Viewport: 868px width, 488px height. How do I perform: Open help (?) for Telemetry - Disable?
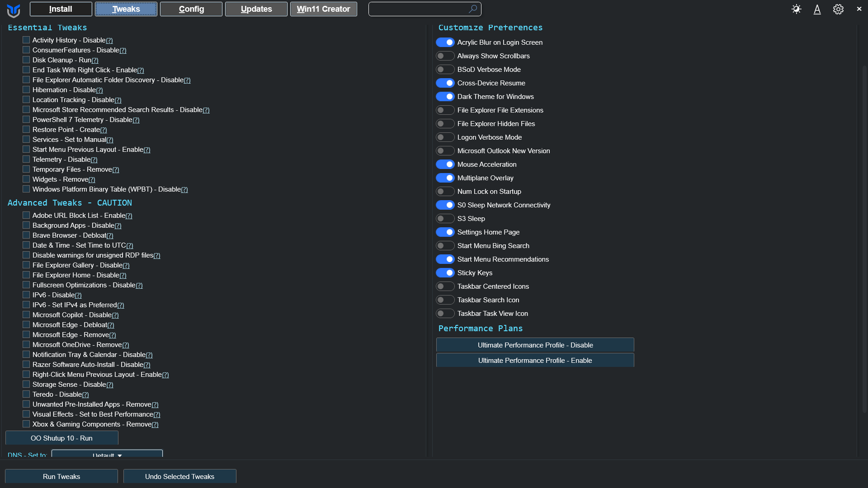point(94,160)
